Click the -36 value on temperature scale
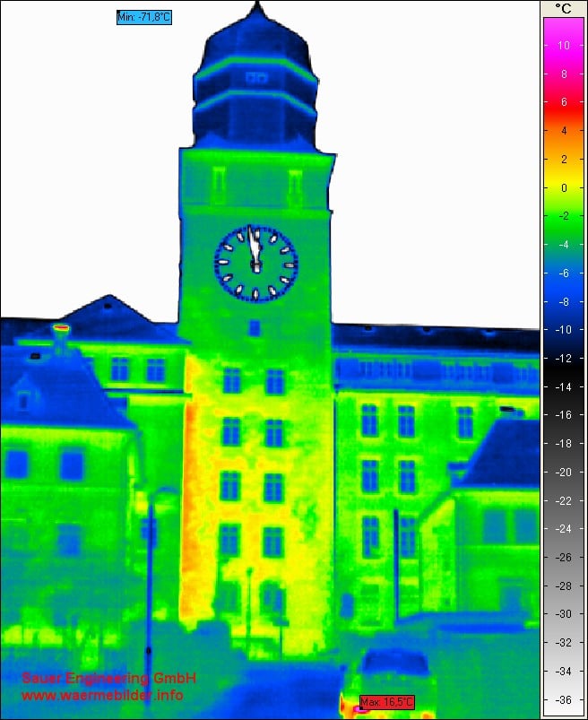This screenshot has height=720, width=588. [x=564, y=699]
